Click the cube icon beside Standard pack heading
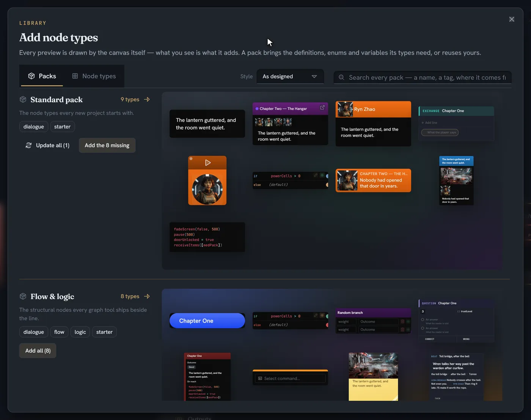The image size is (531, 420). coord(23,99)
